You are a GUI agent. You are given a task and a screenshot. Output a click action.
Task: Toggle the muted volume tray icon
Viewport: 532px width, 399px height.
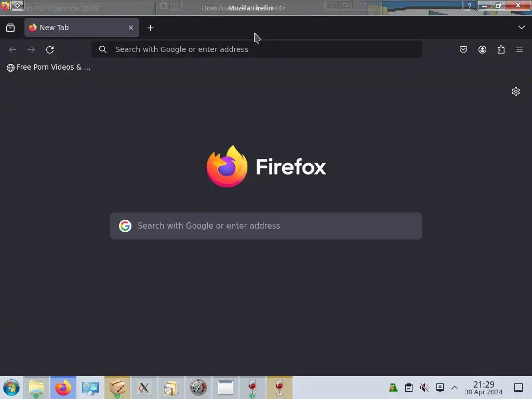(424, 388)
